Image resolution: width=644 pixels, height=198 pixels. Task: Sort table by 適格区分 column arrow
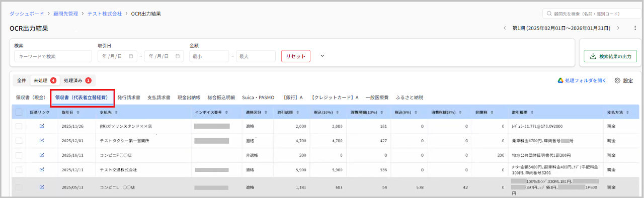coord(266,112)
